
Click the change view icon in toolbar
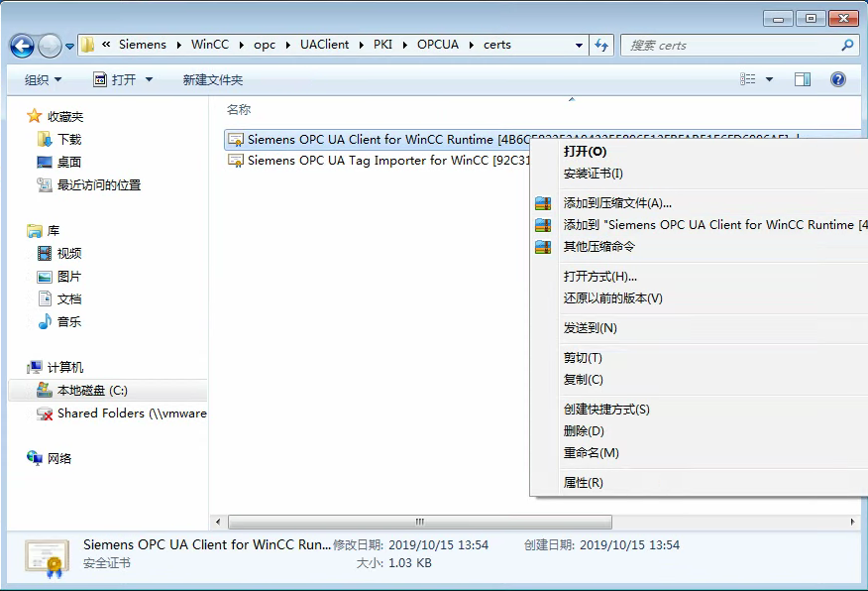point(748,79)
